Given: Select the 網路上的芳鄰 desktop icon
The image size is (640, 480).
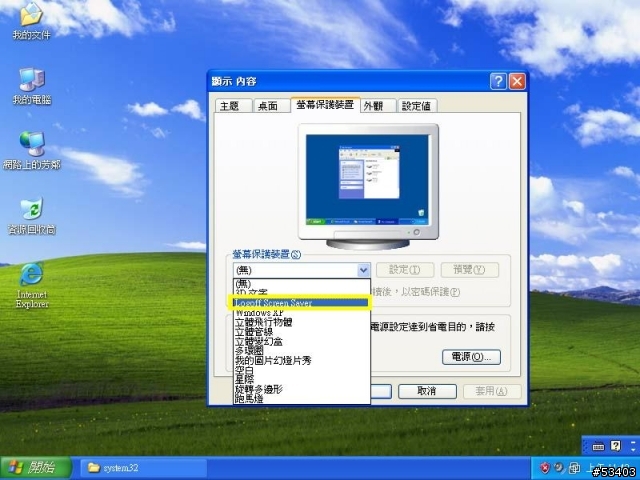Looking at the screenshot, I should (31, 151).
